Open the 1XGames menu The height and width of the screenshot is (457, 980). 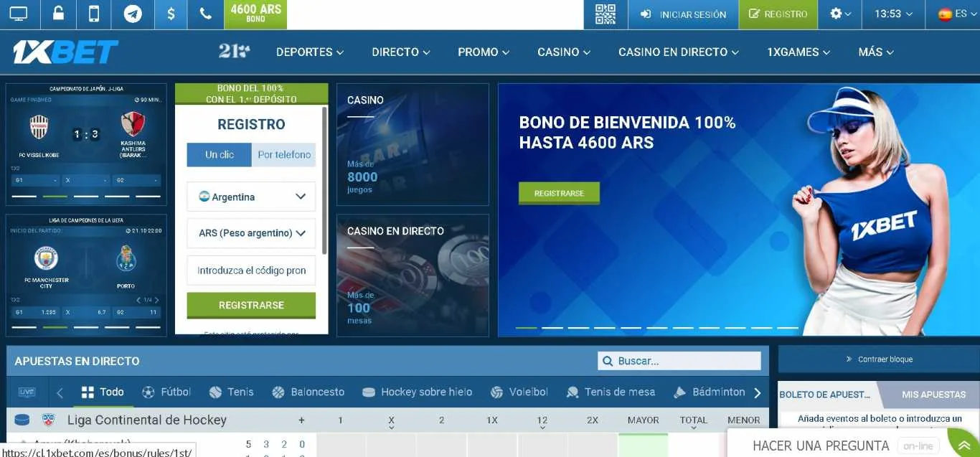tap(798, 52)
